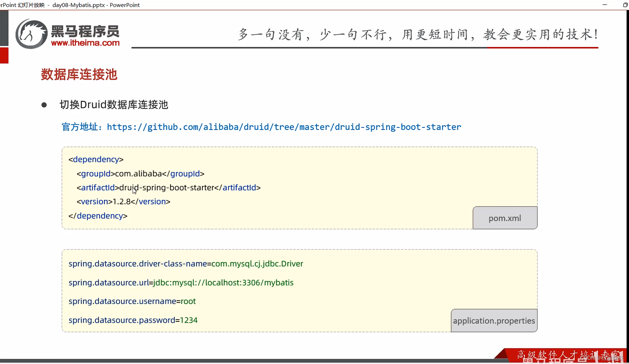Click the red bullet icon beside 切换Druid数据库连接池
Viewport: 629px width, 364px height.
[x=44, y=104]
